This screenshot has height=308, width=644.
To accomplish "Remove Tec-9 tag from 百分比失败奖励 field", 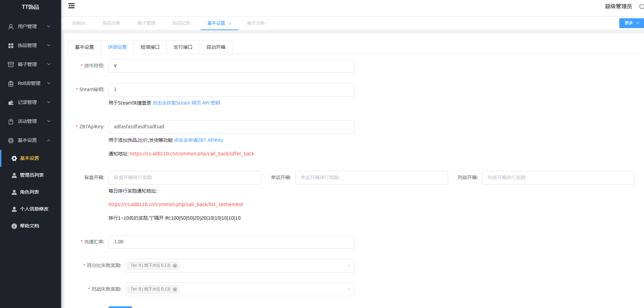I will coord(175,266).
